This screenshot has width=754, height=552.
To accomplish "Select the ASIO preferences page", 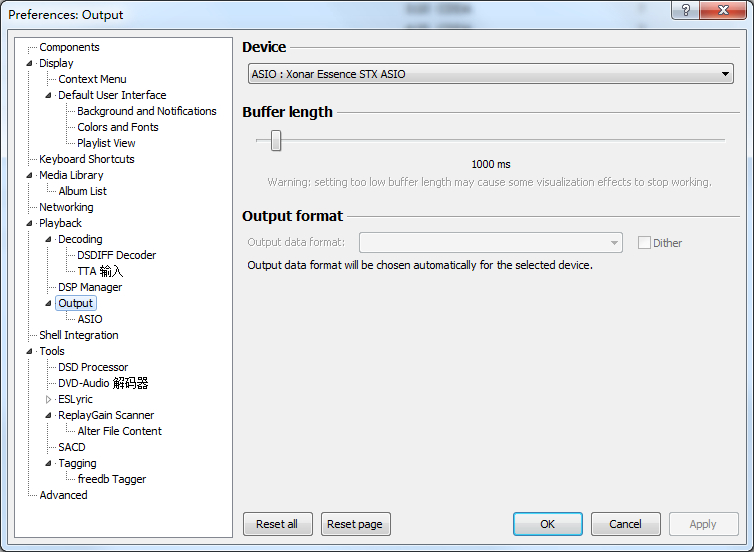I will pos(90,319).
